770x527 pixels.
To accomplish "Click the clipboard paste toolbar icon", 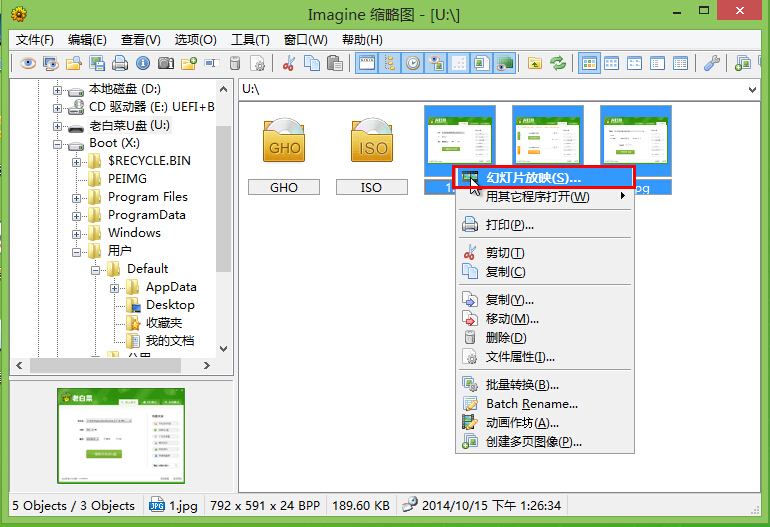I will (334, 63).
